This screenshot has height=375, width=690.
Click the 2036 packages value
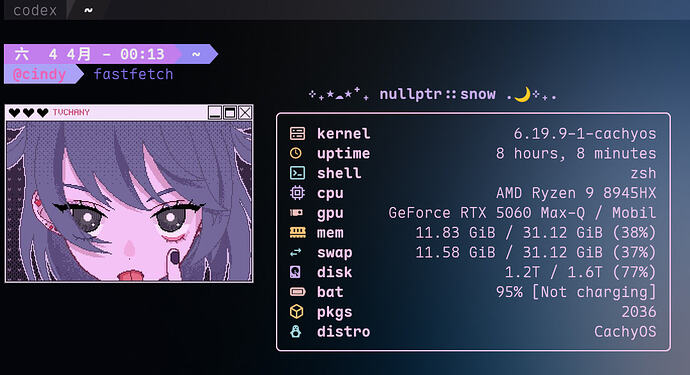(x=639, y=312)
